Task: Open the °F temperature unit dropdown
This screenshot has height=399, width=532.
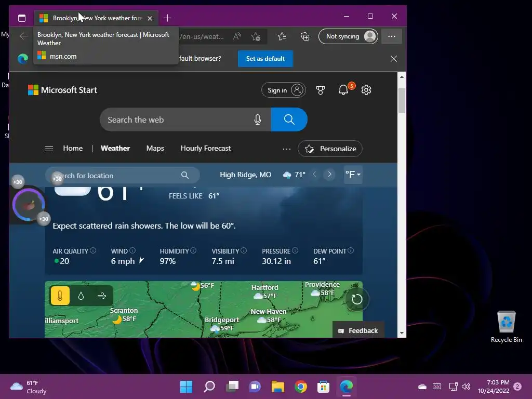Action: [x=353, y=175]
